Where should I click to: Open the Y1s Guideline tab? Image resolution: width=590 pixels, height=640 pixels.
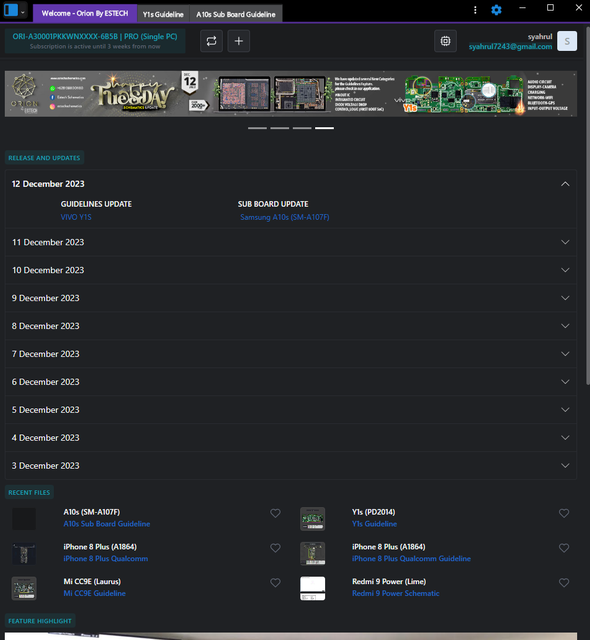click(163, 14)
